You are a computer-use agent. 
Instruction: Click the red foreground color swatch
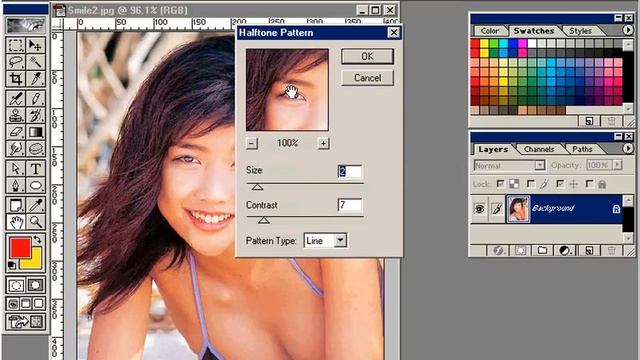(20, 248)
